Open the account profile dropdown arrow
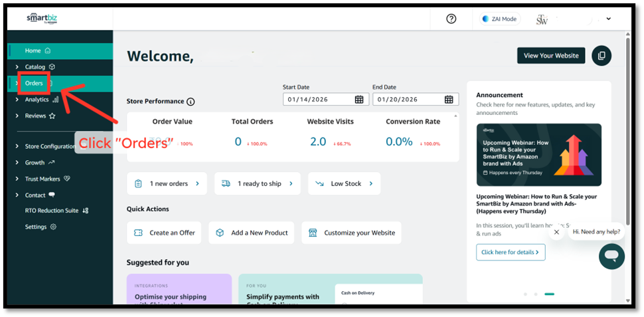Image resolution: width=644 pixels, height=317 pixels. (x=609, y=19)
